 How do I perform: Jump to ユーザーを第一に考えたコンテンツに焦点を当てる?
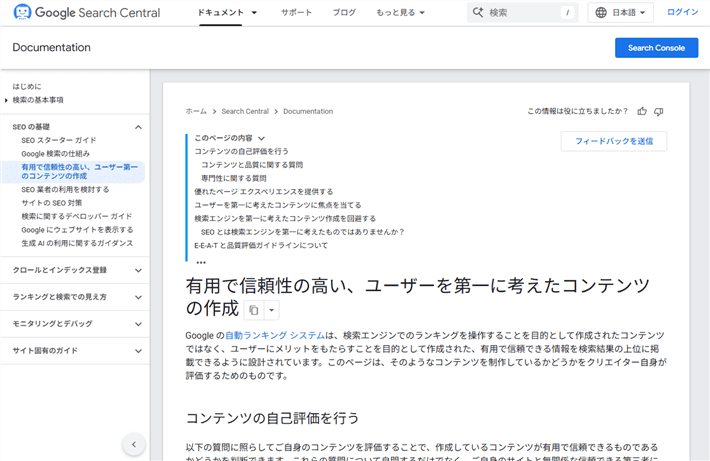[x=278, y=205]
